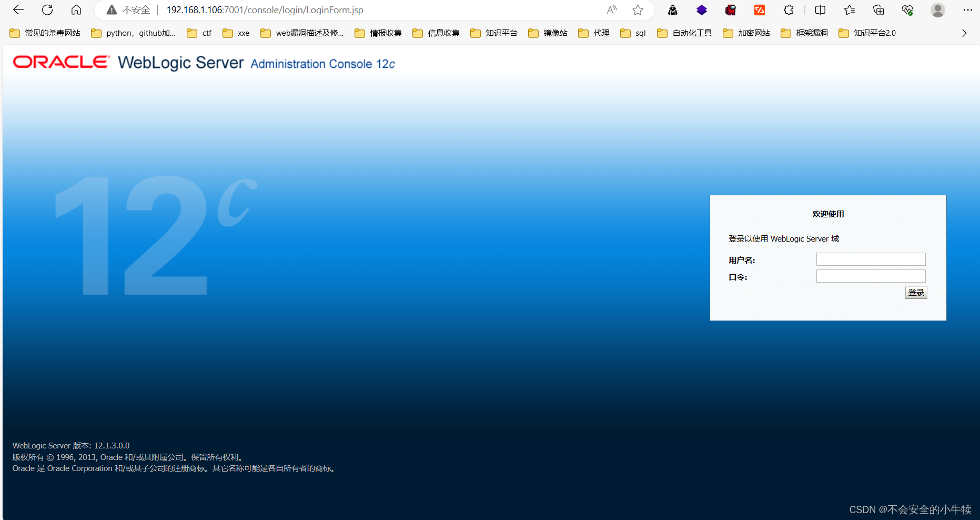Screen dimensions: 980x520
Task: Open the extensions puzzle icon
Action: (x=789, y=10)
